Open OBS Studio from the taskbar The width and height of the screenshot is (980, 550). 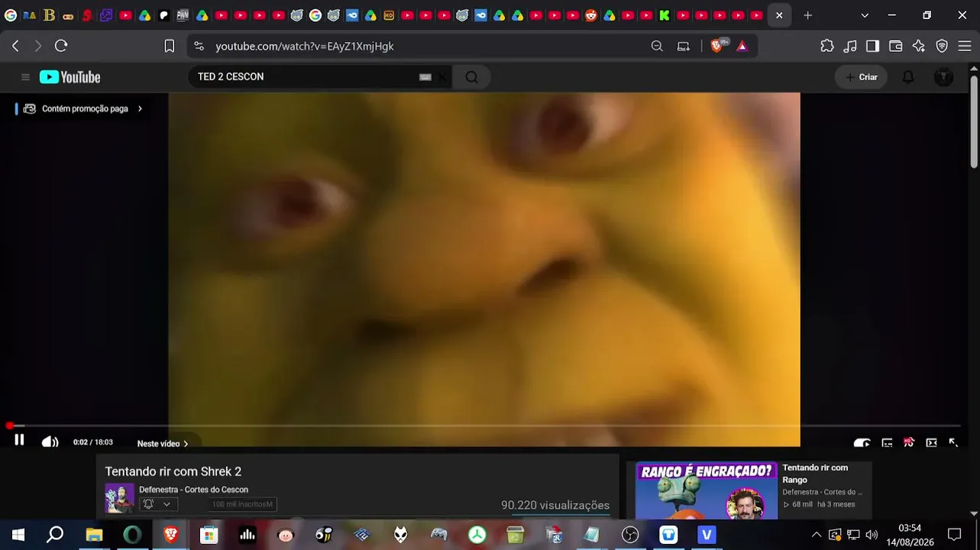630,535
